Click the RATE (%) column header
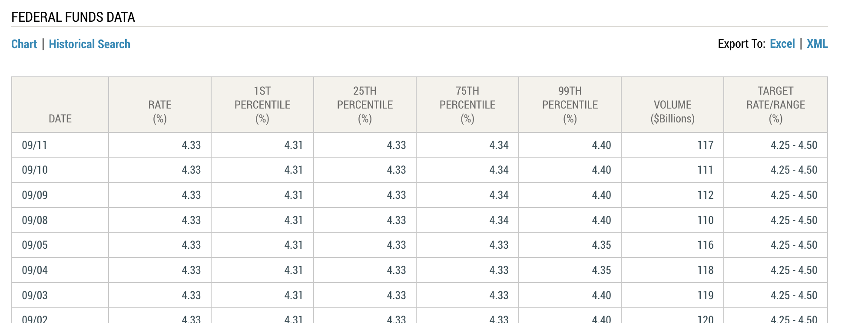 tap(160, 105)
